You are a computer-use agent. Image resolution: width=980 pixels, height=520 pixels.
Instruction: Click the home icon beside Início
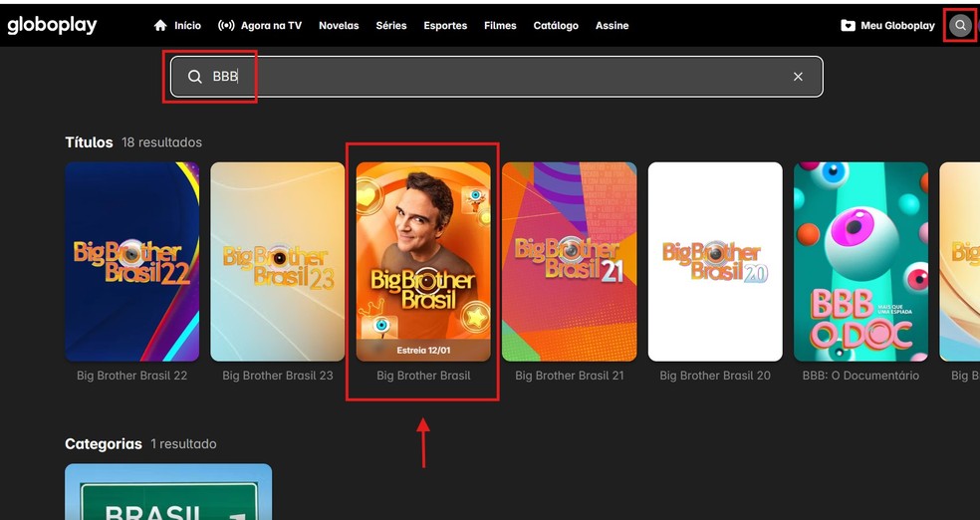coord(160,26)
